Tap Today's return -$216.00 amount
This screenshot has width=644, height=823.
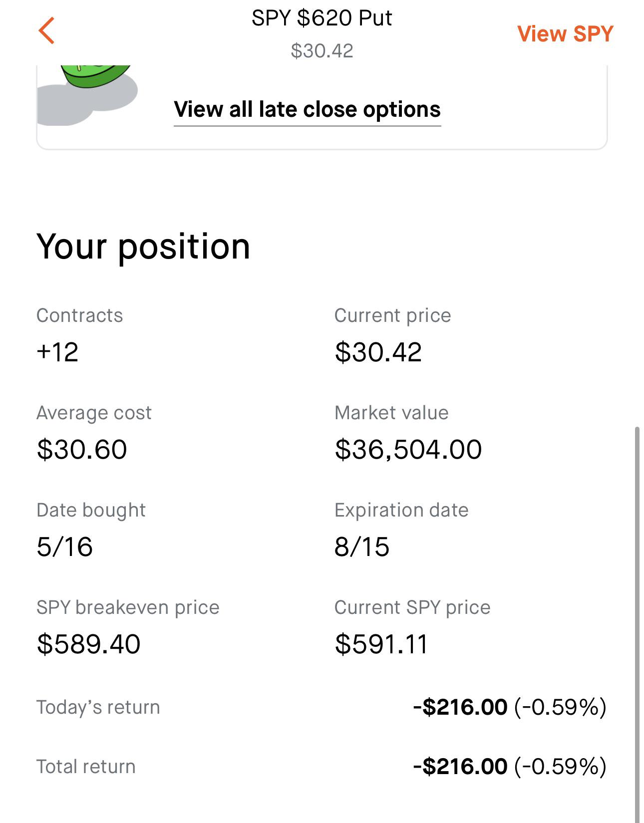point(460,707)
